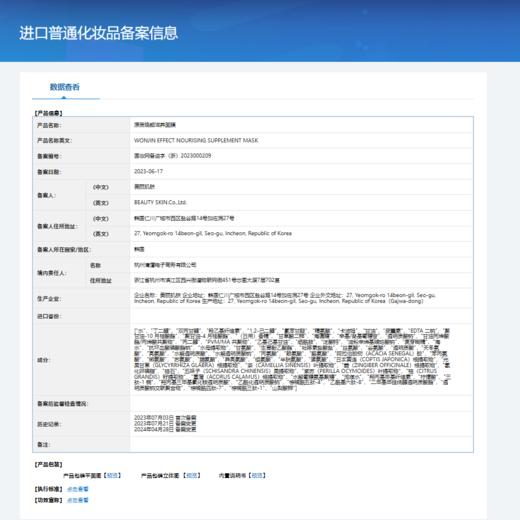
Task: Click the 备案后监督检查情况 label
Action: tap(62, 404)
